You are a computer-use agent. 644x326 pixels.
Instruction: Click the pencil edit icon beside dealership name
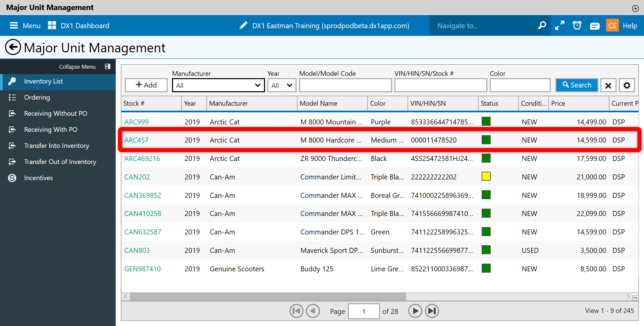(244, 25)
